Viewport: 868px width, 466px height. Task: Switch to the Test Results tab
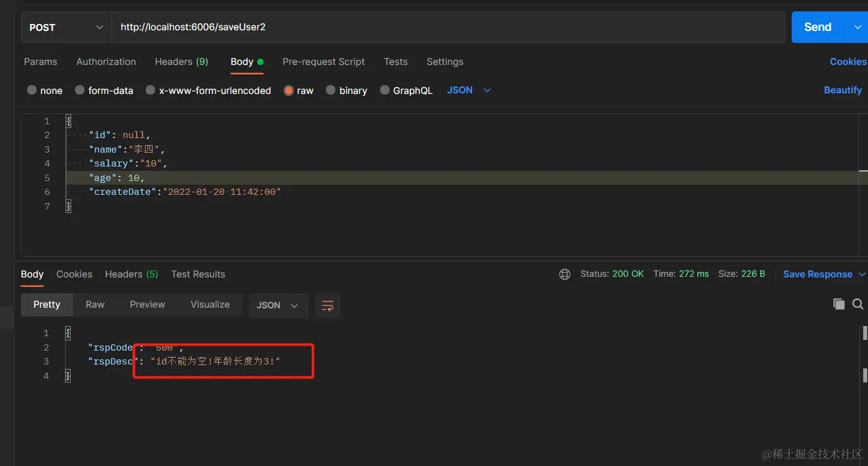(198, 274)
